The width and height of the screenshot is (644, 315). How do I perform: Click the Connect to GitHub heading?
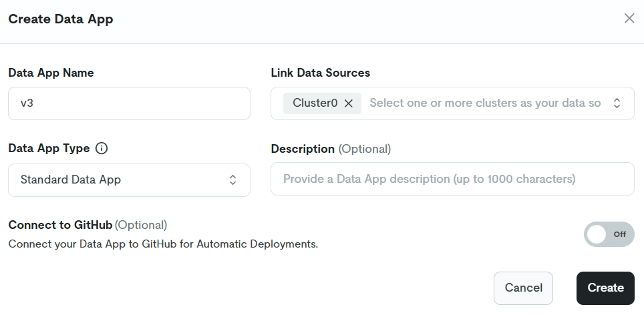click(61, 225)
